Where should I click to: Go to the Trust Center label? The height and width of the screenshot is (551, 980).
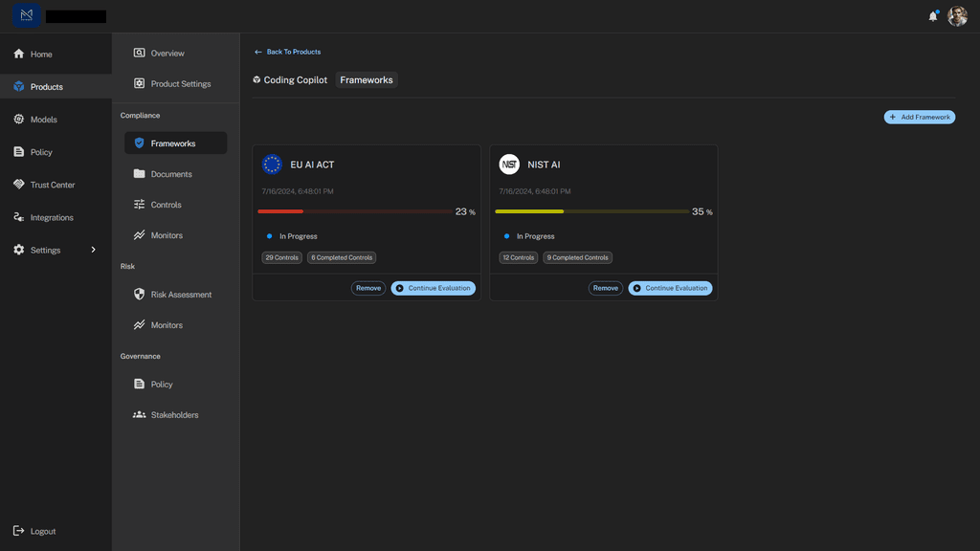53,185
